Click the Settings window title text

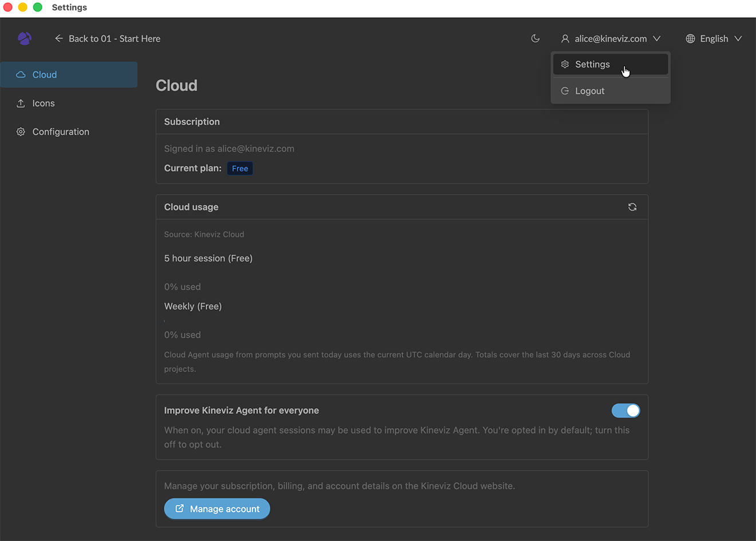[x=69, y=7]
